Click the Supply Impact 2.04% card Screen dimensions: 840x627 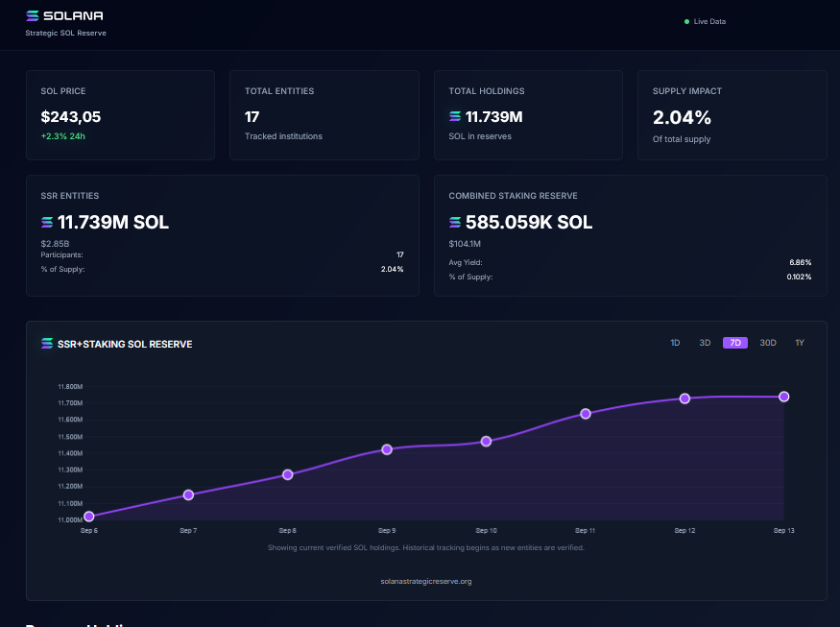(x=732, y=115)
